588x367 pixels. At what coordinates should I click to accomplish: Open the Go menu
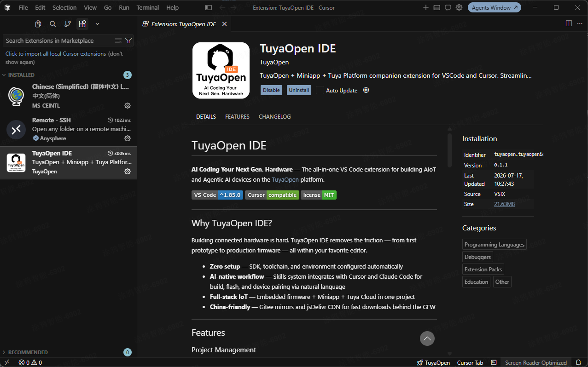tap(108, 7)
